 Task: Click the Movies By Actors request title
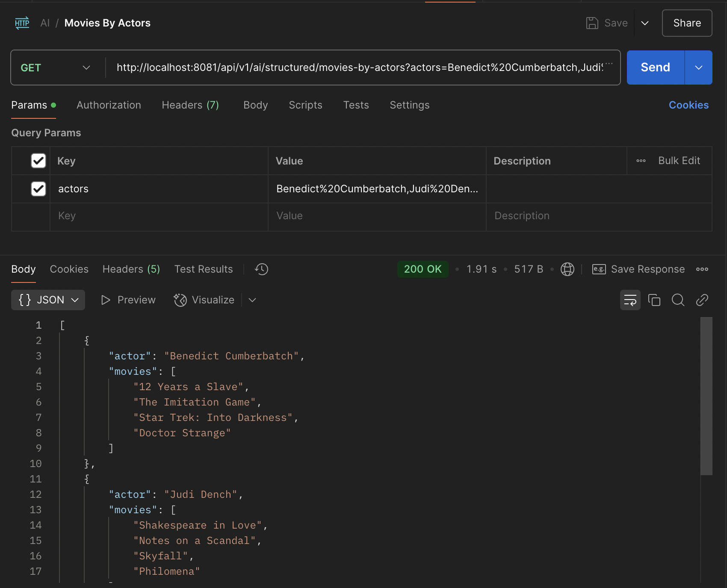click(107, 23)
